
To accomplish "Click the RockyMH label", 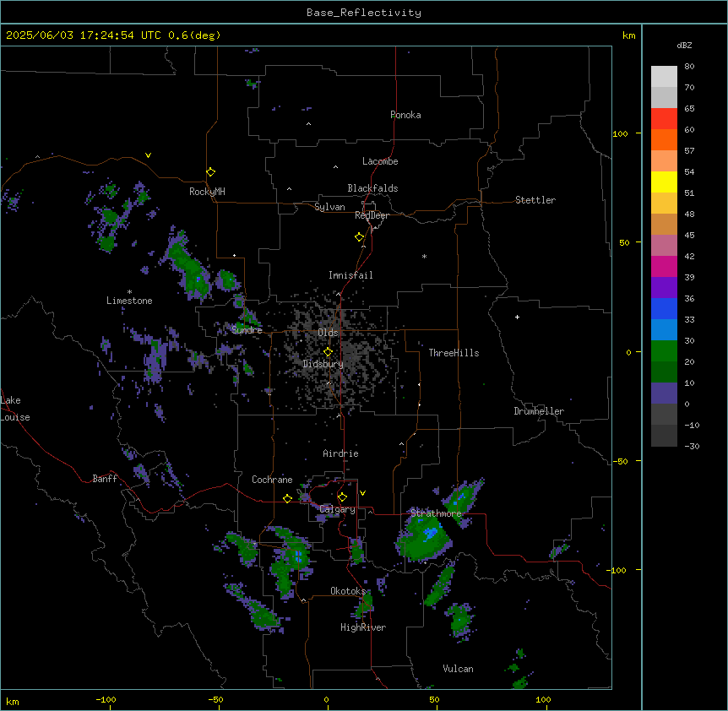I will (207, 192).
